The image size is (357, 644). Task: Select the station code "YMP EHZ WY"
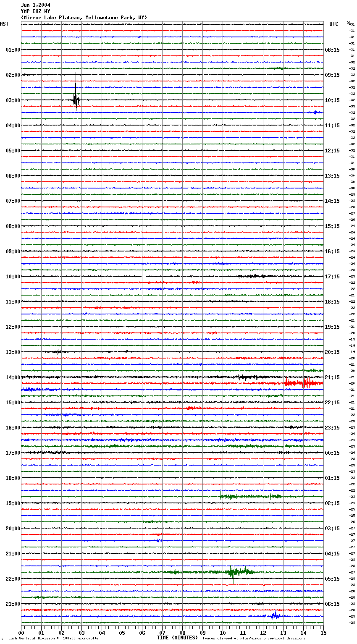[36, 11]
